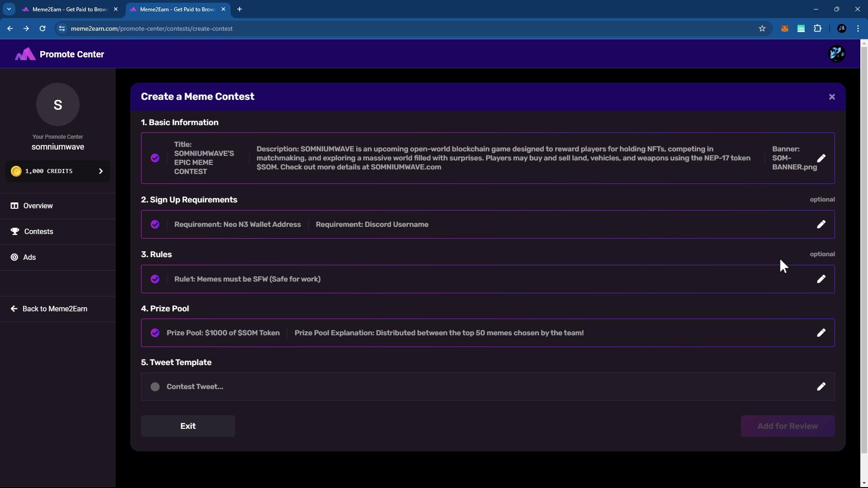Go back in browser history

point(10,28)
